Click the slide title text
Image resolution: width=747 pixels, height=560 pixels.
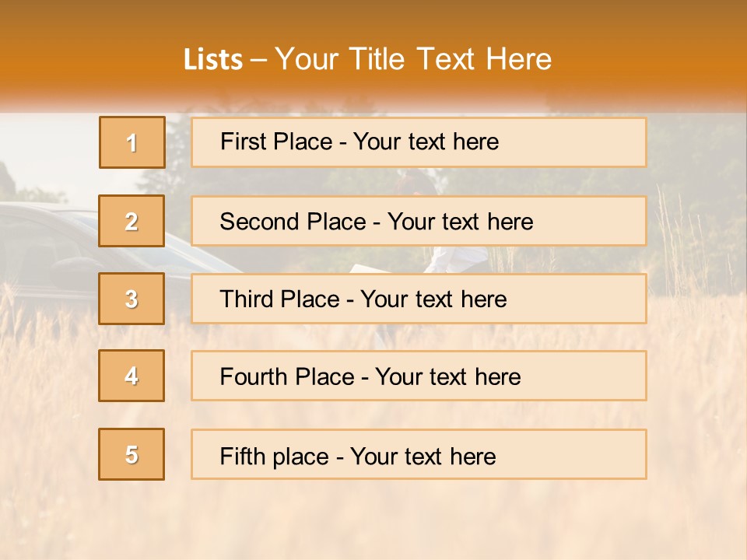click(x=367, y=59)
